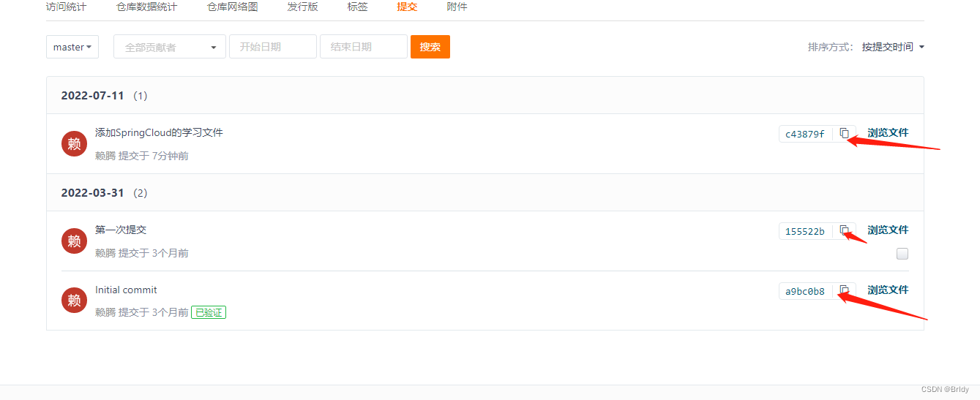Viewport: 980px width, 400px height.
Task: Click the avatar beside 添加SpringCloud的学习文件
Action: (x=74, y=144)
